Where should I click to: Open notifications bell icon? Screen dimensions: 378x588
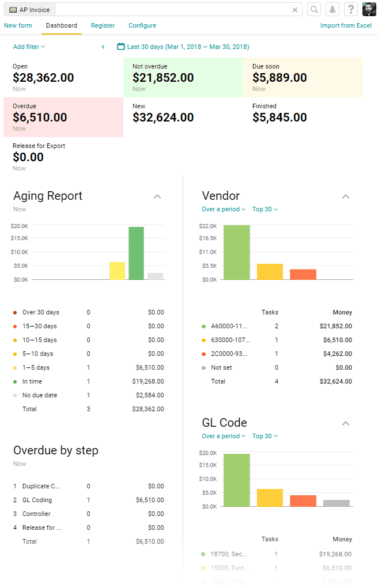click(x=332, y=9)
